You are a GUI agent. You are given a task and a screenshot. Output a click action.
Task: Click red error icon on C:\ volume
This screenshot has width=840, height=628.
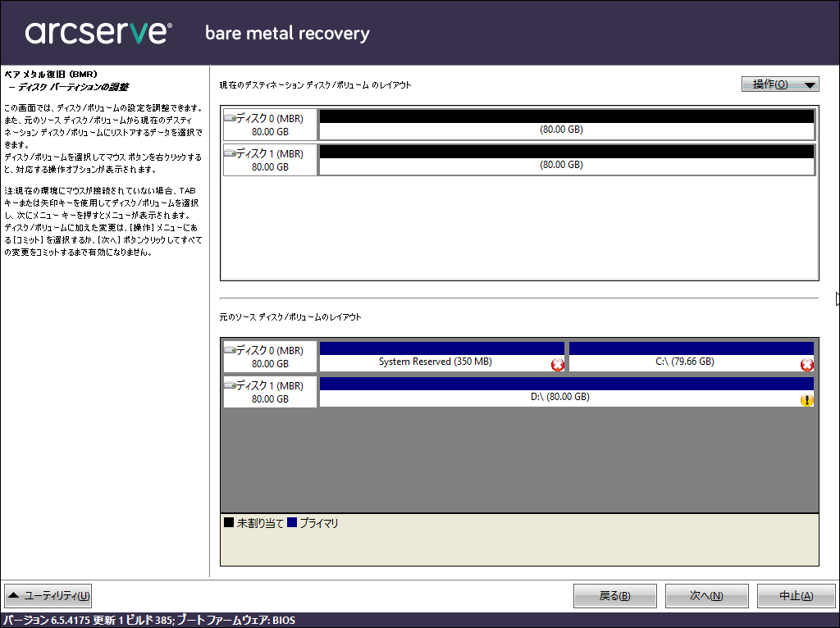807,365
